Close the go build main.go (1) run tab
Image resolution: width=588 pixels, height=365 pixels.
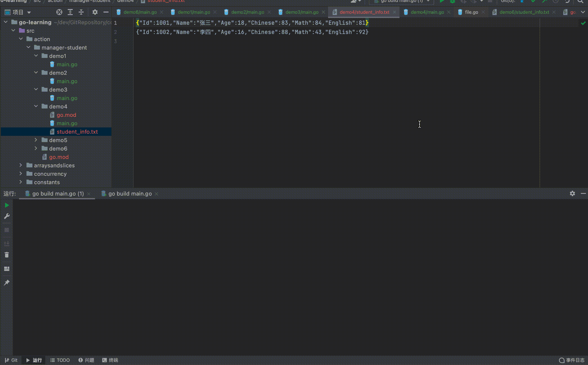(89, 194)
